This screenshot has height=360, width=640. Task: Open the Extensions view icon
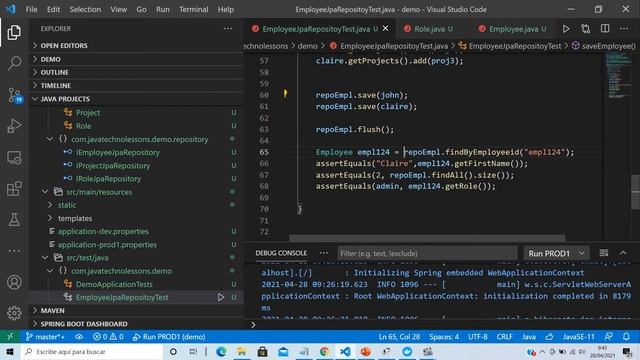pos(14,189)
